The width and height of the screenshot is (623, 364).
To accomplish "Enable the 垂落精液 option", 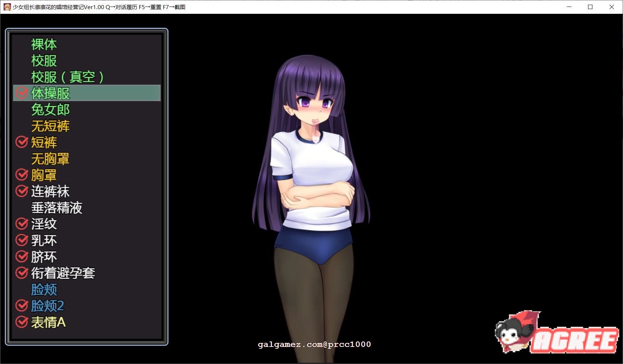I will point(56,208).
